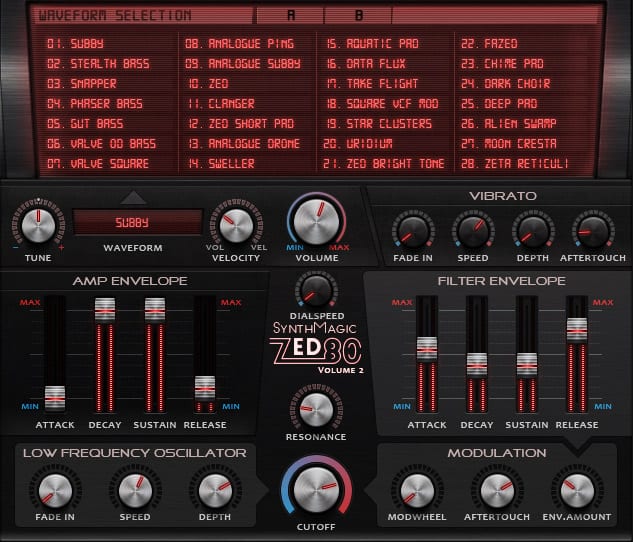Select waveform 16. Data Flux
The height and width of the screenshot is (542, 633).
click(366, 64)
